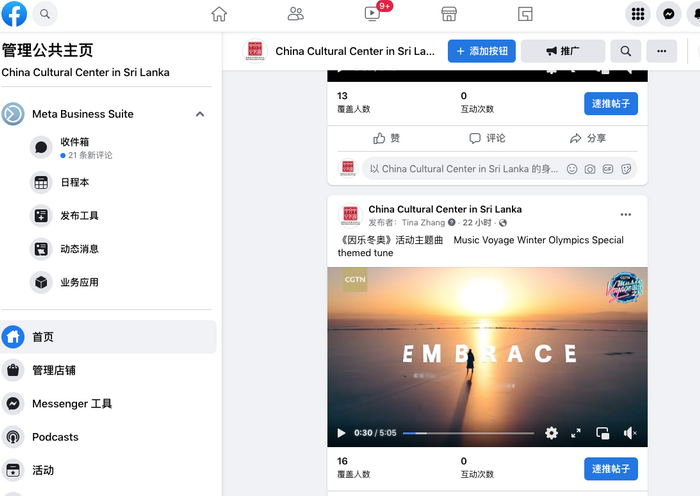This screenshot has width=700, height=496.
Task: Open the page header more options (...)
Action: pyautogui.click(x=662, y=51)
